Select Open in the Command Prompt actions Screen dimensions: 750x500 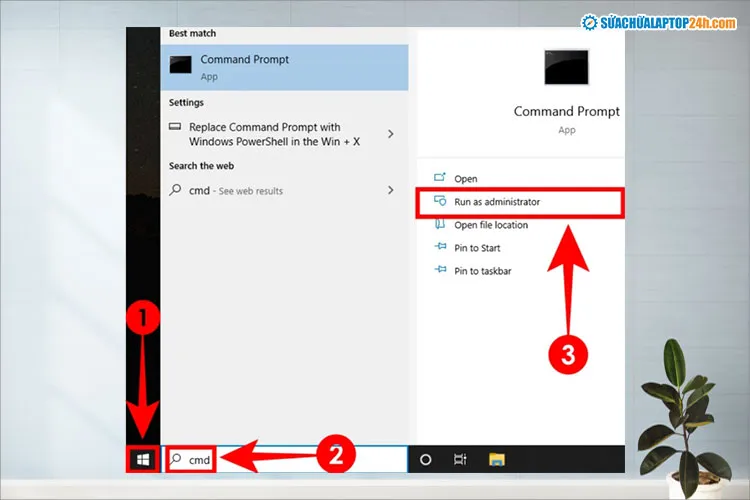466,179
